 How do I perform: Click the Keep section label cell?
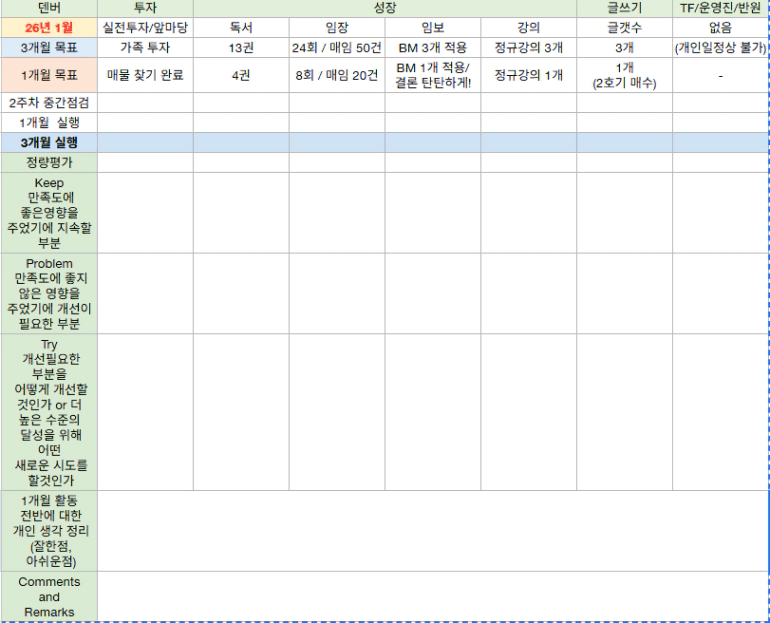pyautogui.click(x=49, y=212)
